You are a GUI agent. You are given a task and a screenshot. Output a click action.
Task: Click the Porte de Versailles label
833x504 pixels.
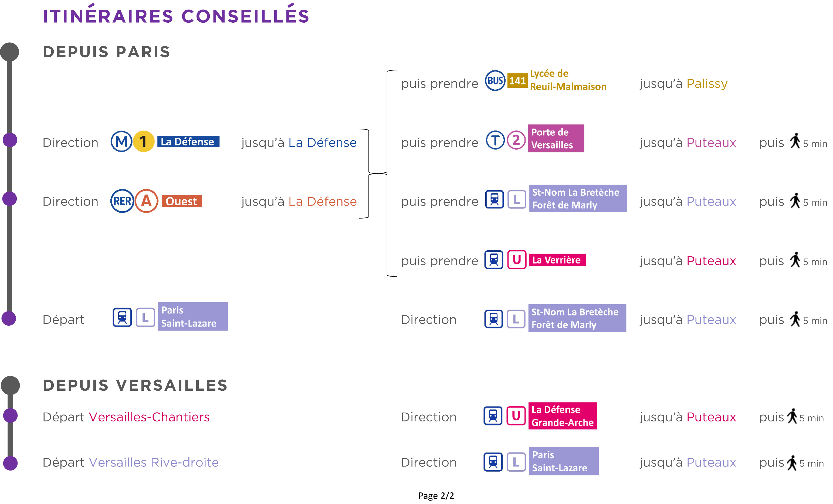point(556,138)
